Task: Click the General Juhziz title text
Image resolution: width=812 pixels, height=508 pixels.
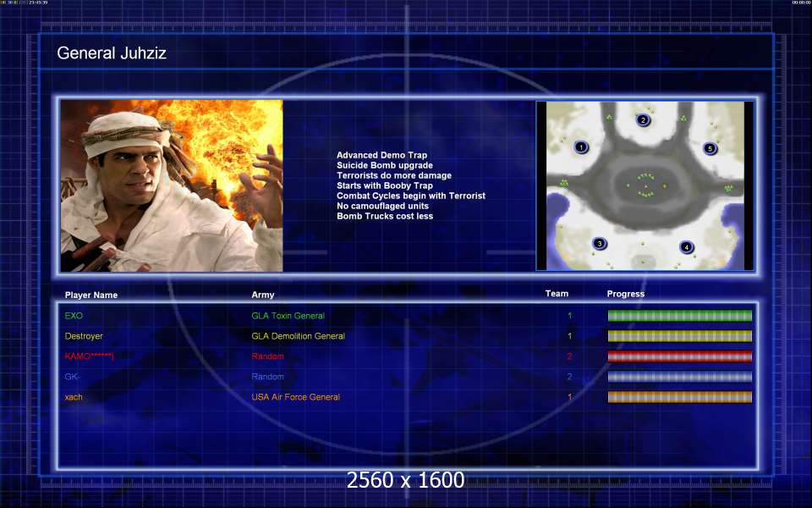Action: click(112, 52)
